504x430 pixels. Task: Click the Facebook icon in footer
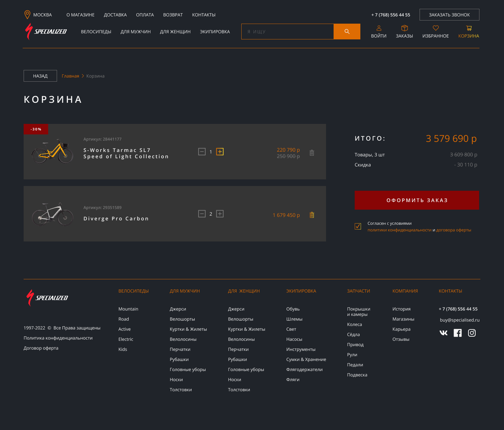[x=458, y=333]
